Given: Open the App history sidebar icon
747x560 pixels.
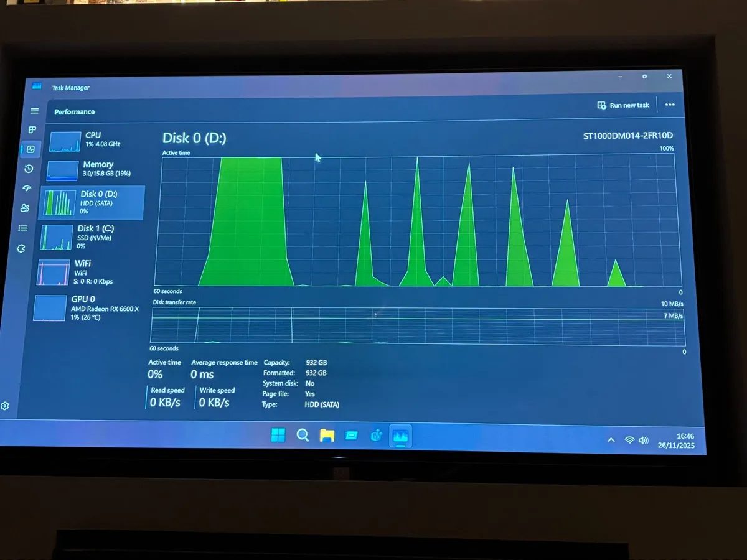Looking at the screenshot, I should [29, 169].
